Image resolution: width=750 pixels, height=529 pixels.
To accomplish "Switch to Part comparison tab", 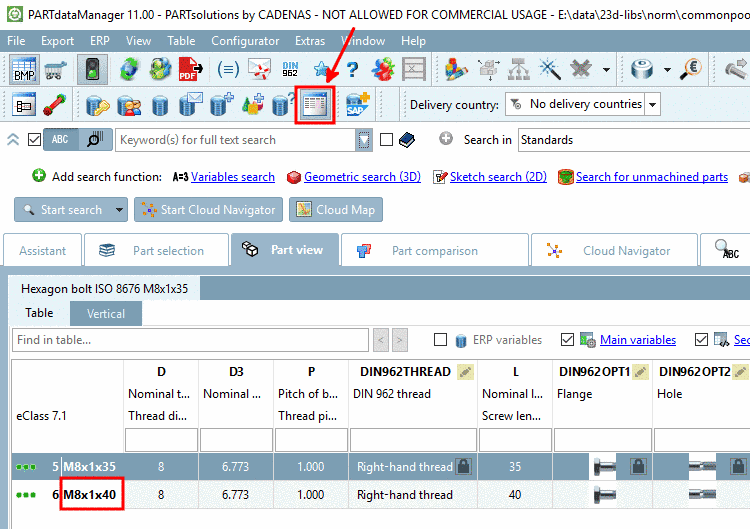I will coord(434,250).
